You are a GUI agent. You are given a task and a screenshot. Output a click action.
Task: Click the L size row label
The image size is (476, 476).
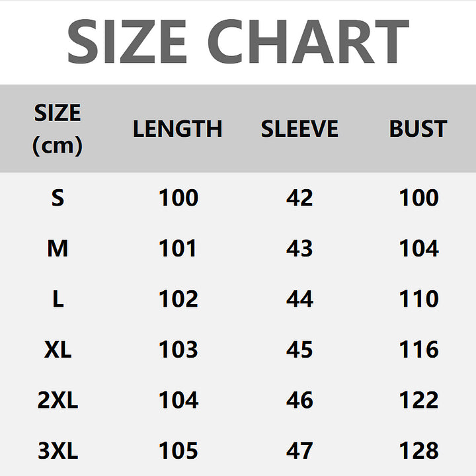coord(58,299)
